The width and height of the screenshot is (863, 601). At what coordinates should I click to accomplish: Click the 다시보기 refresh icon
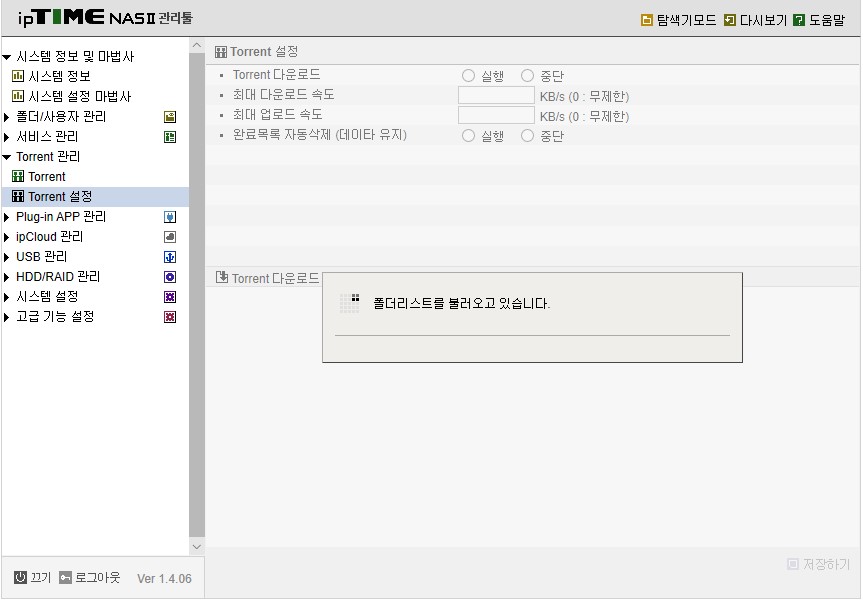point(730,20)
